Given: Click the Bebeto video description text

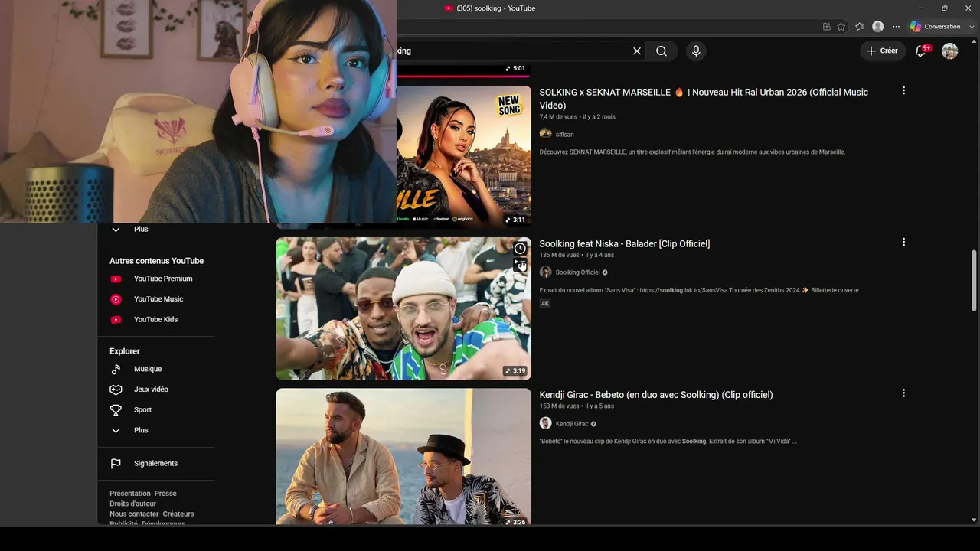Looking at the screenshot, I should pyautogui.click(x=668, y=442).
